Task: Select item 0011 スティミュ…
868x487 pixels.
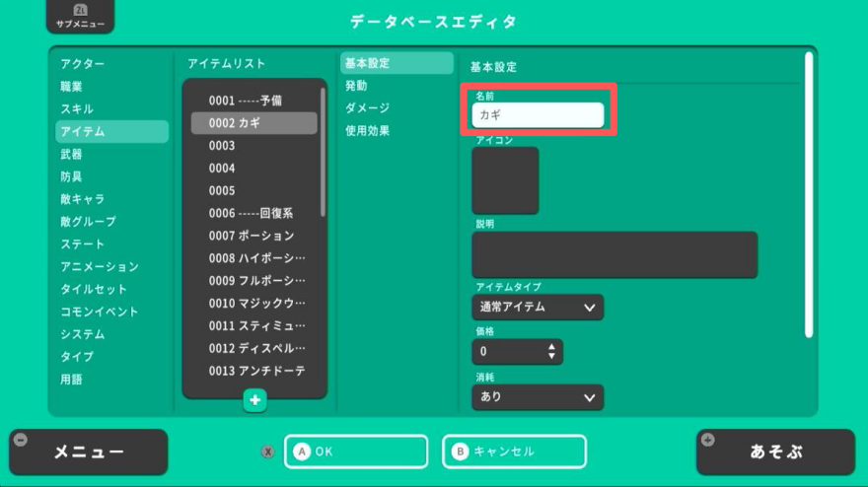Action: [254, 325]
